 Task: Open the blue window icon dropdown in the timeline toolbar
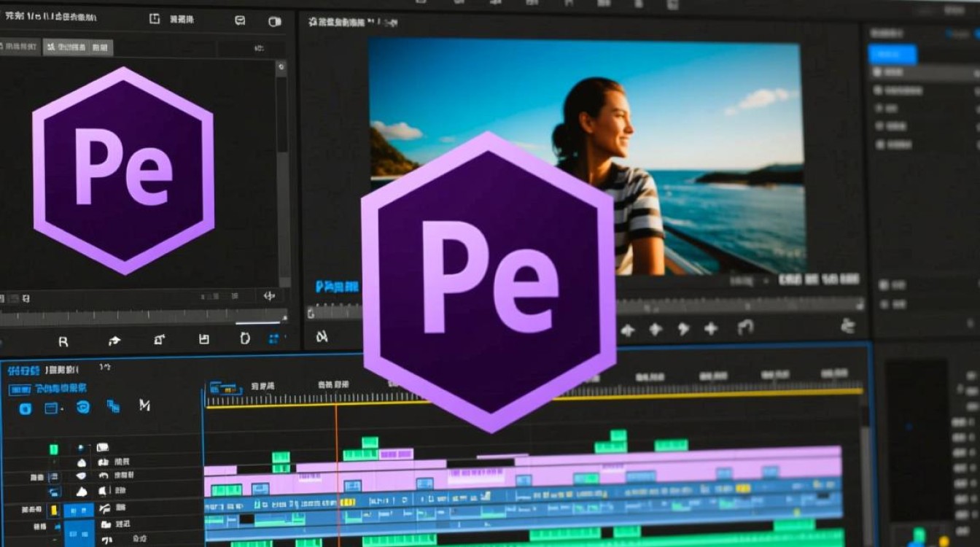tap(52, 408)
